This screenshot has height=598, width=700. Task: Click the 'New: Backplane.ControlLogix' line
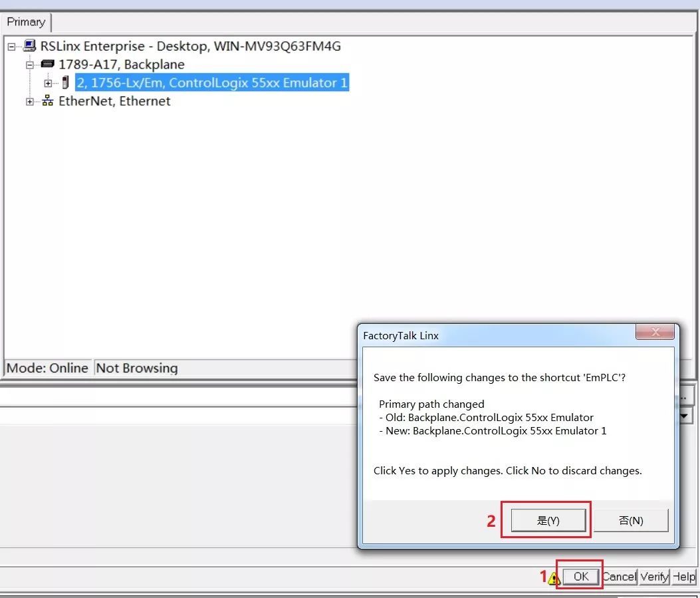[x=493, y=431]
